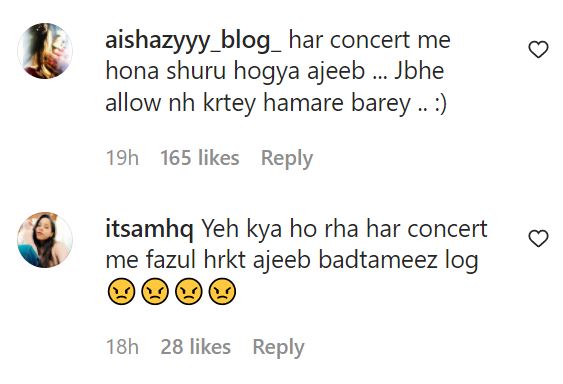
Task: Tap the heart on itsamhq's comment
Action: point(538,238)
